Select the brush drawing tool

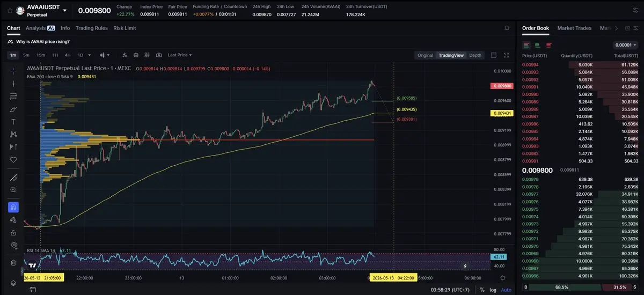(13, 109)
